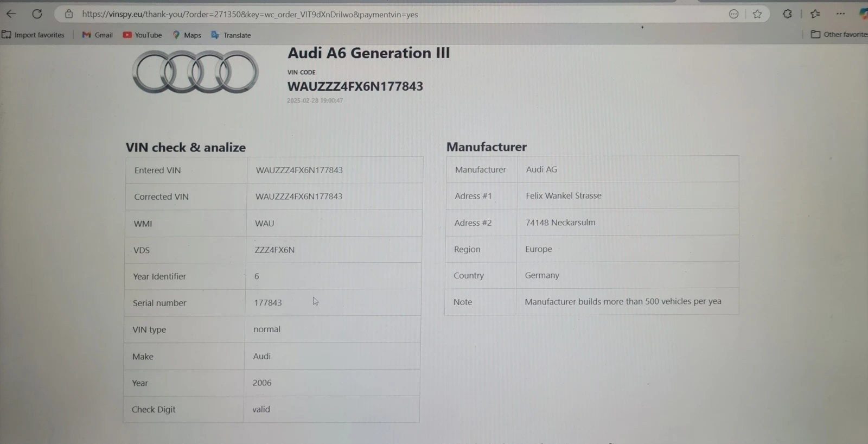Click the Serial number row label
868x444 pixels.
coord(159,303)
